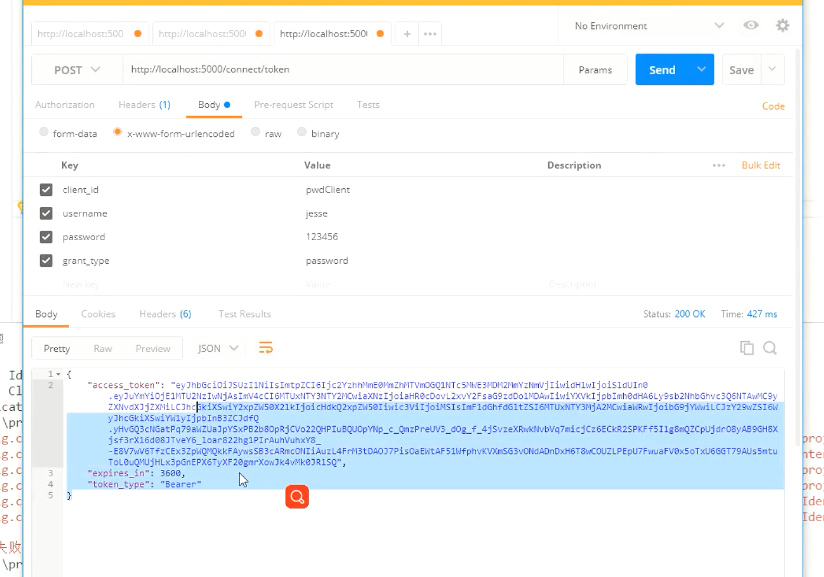Click the request URL input field
This screenshot has height=577, width=824.
(x=343, y=69)
